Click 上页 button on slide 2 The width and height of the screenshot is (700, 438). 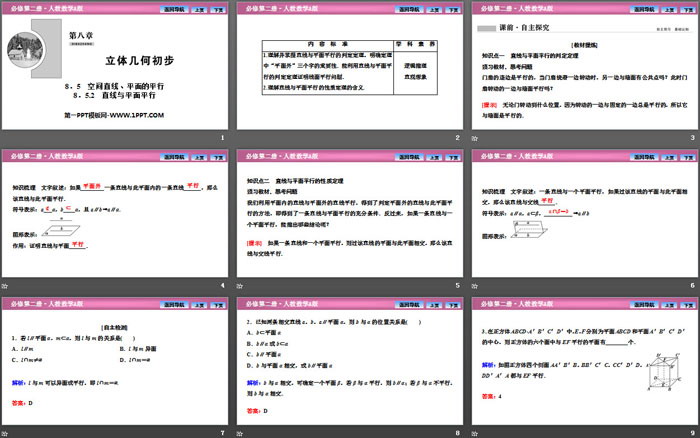pos(434,9)
